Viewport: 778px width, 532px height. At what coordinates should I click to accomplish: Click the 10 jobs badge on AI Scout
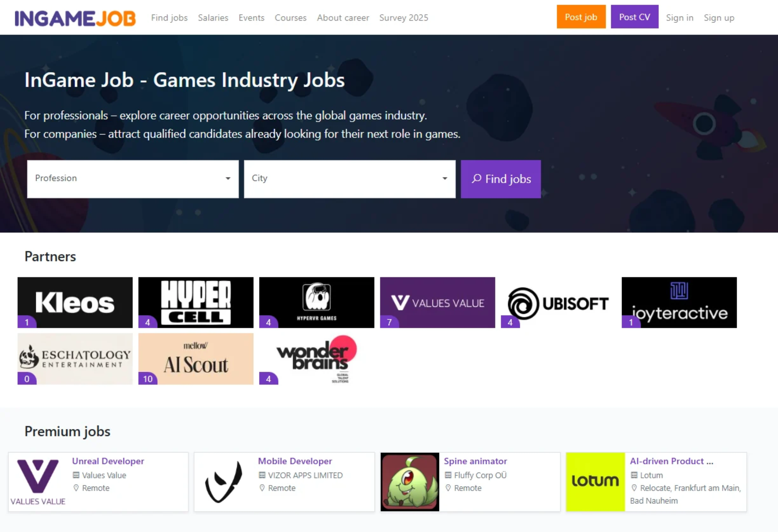click(148, 379)
